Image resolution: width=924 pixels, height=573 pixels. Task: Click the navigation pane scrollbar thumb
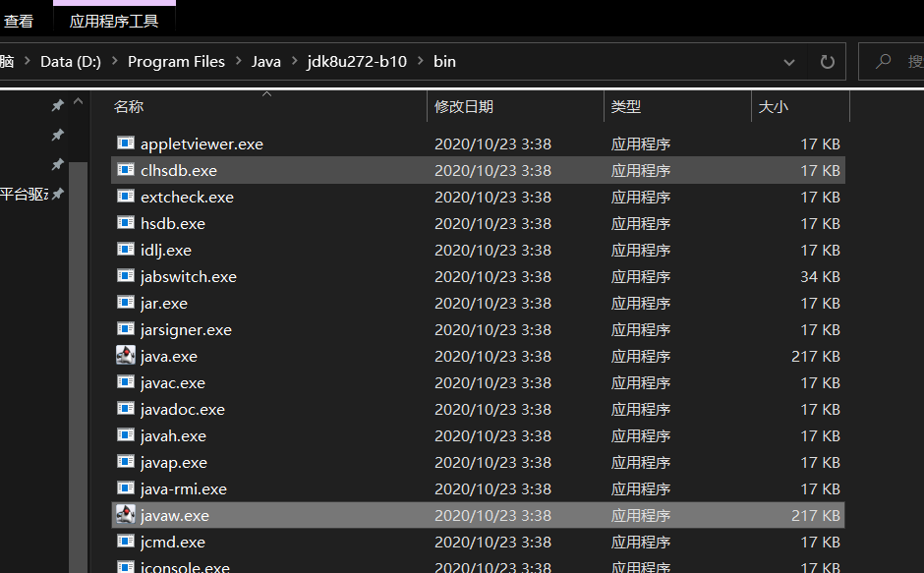(78, 366)
